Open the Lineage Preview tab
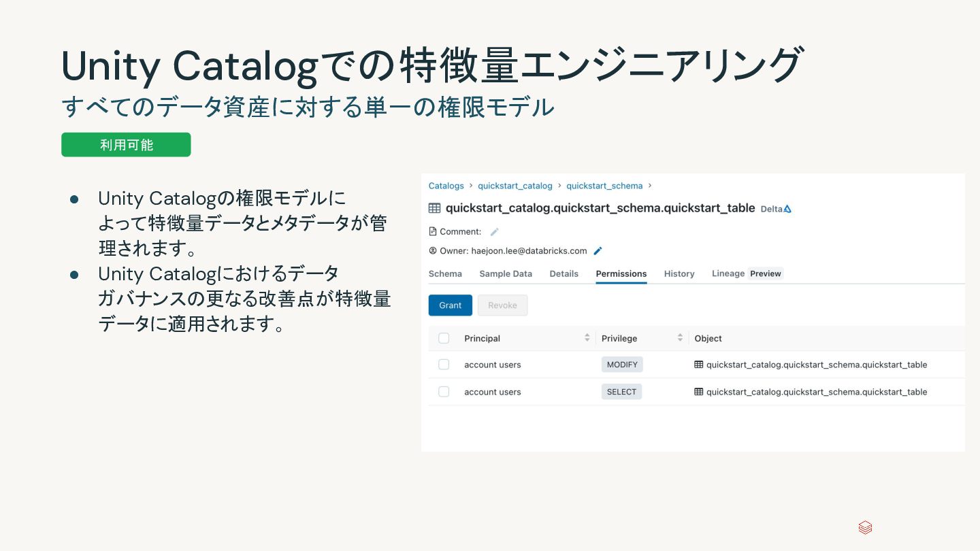Image resolution: width=980 pixels, height=551 pixels. coord(747,273)
